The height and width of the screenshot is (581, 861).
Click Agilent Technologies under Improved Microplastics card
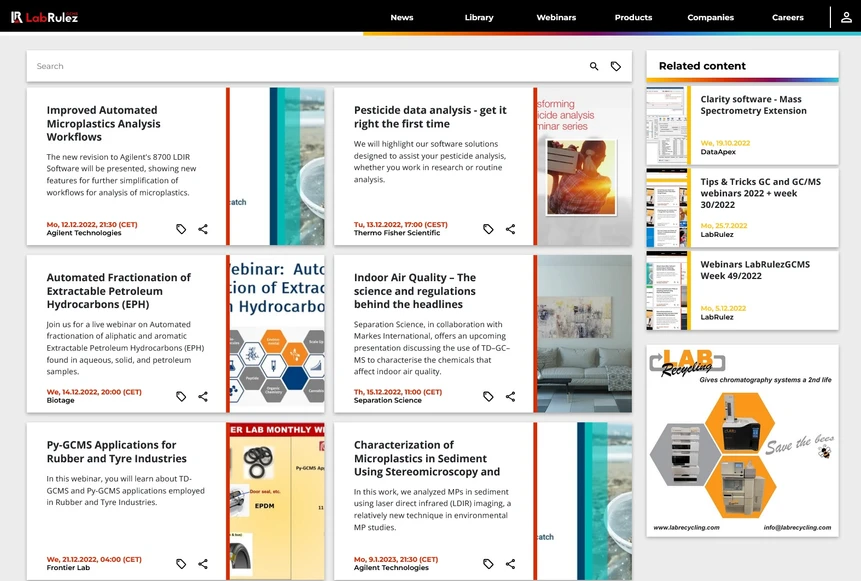(83, 233)
